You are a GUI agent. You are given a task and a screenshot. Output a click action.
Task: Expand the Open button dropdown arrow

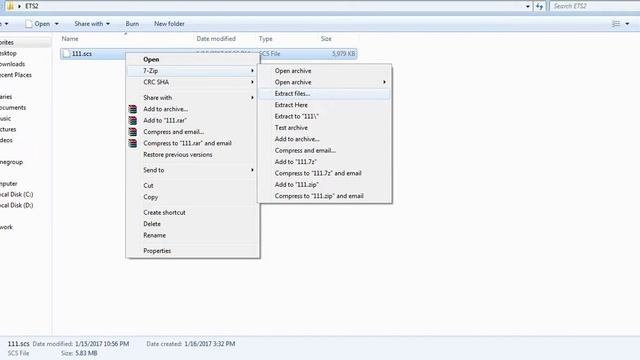click(x=57, y=24)
